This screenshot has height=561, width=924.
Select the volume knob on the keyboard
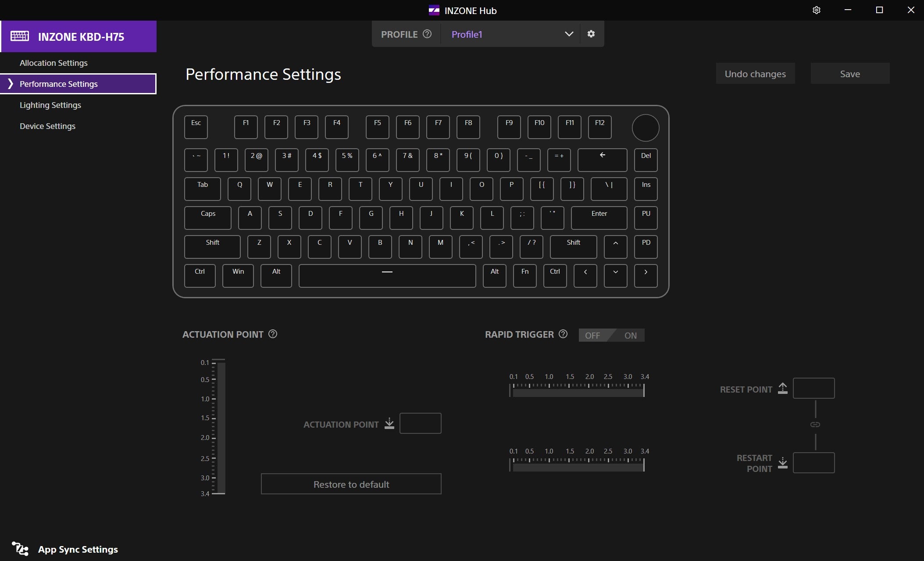pos(645,128)
